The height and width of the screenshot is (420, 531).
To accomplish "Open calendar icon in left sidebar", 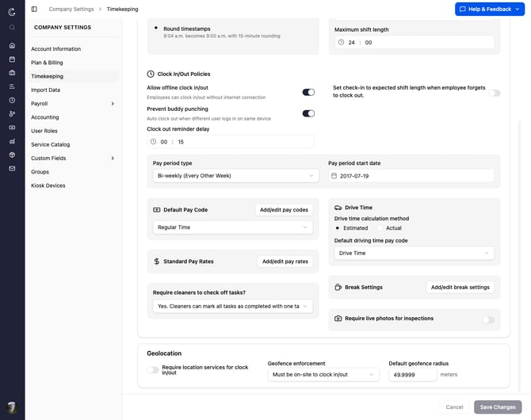I will point(12,59).
